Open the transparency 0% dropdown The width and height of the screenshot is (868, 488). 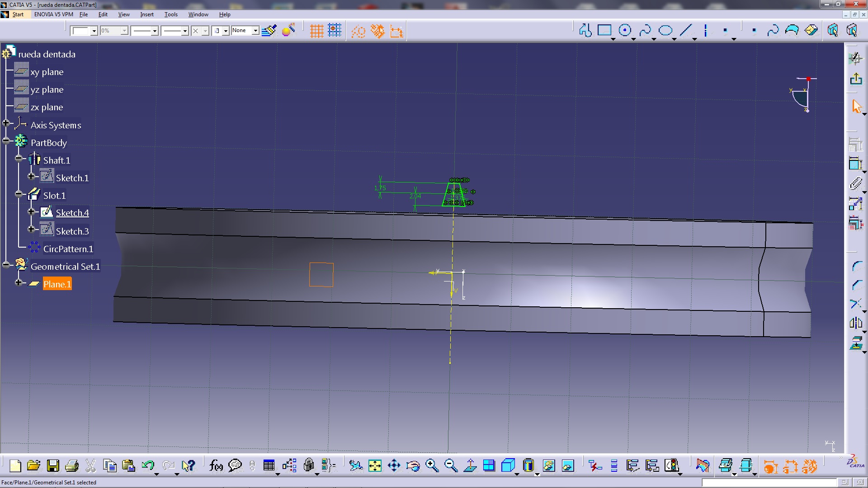tap(124, 31)
